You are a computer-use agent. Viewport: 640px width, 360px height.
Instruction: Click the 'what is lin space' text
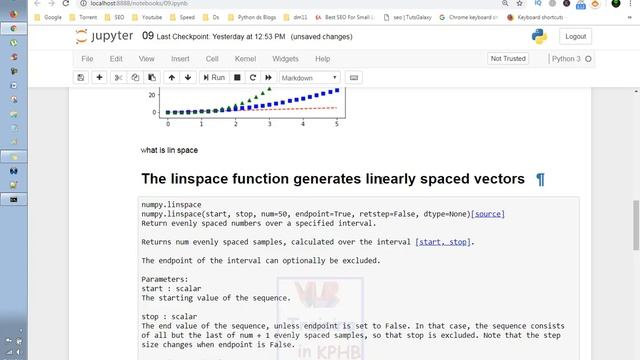169,150
